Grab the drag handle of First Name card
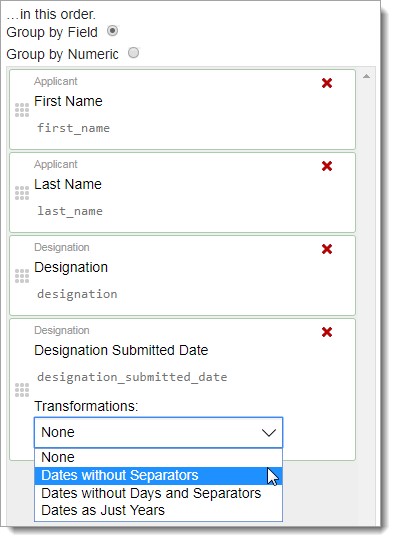Viewport: 396px width, 542px height. pyautogui.click(x=22, y=110)
